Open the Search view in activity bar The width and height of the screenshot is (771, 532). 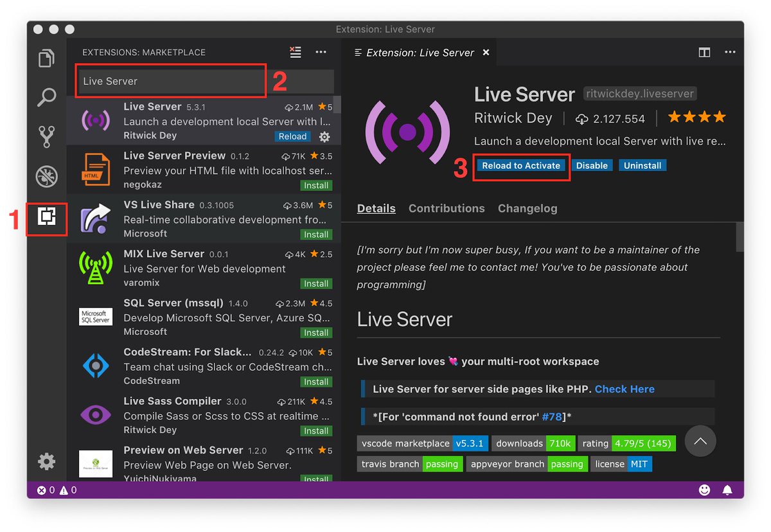pos(46,98)
